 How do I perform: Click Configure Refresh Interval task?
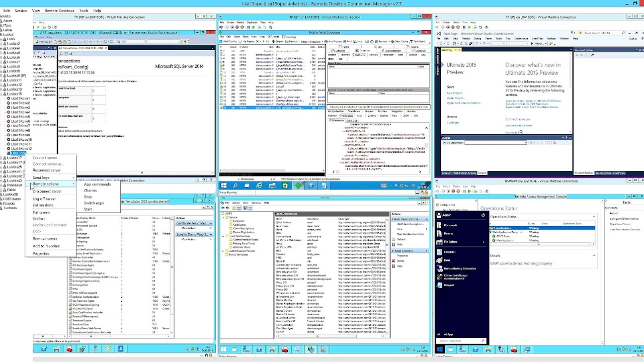click(x=624, y=219)
